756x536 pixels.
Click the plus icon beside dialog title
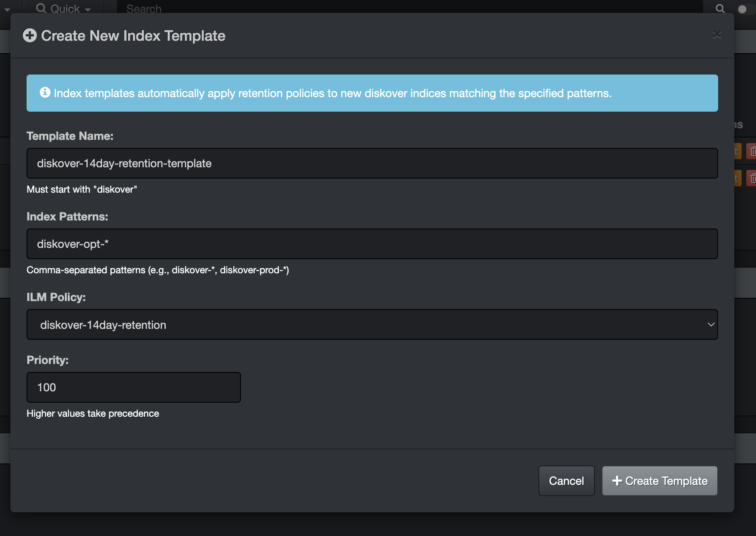pyautogui.click(x=30, y=35)
